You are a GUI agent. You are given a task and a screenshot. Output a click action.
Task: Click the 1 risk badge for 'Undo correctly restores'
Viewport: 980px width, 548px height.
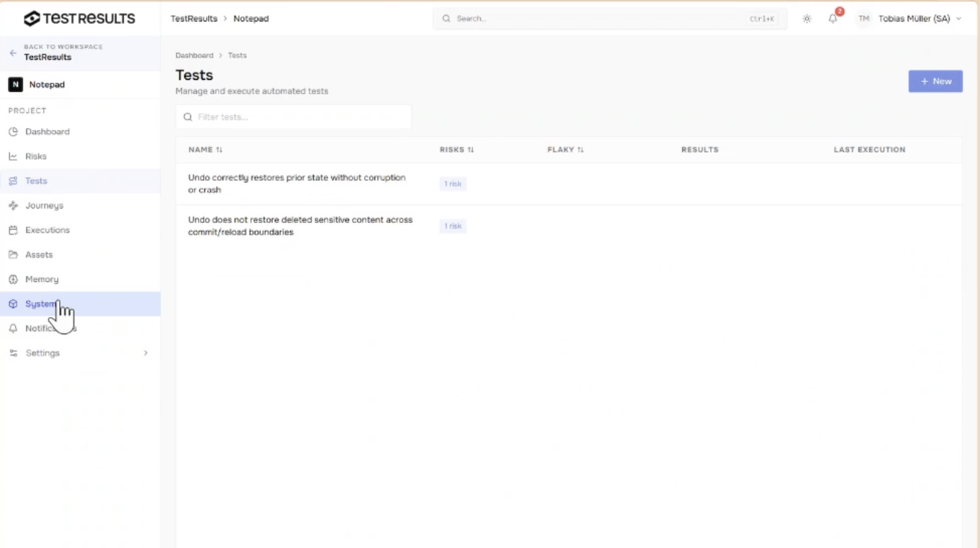click(453, 184)
